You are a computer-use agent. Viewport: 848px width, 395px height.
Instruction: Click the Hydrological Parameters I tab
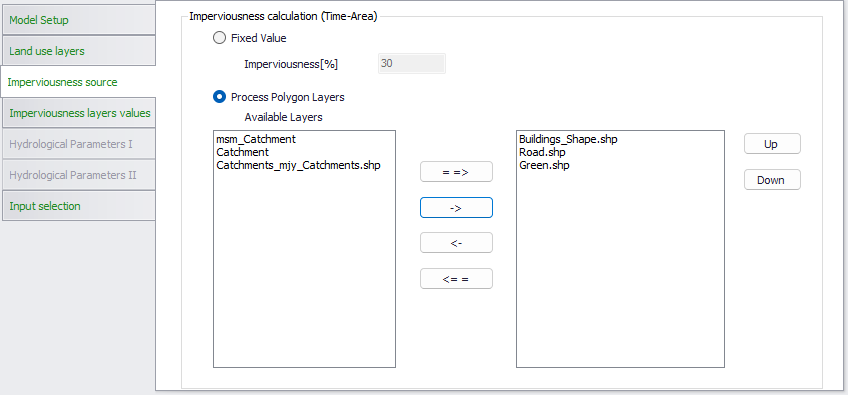[78, 144]
